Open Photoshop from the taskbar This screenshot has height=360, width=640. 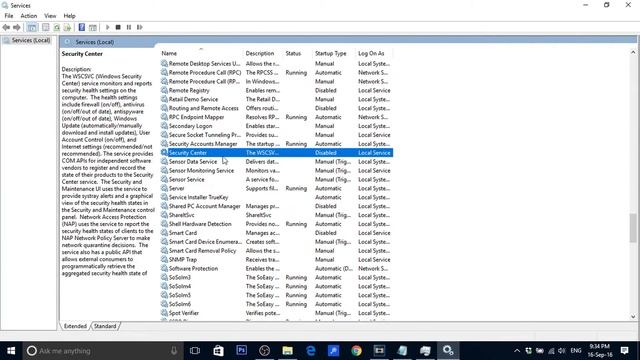click(x=241, y=351)
